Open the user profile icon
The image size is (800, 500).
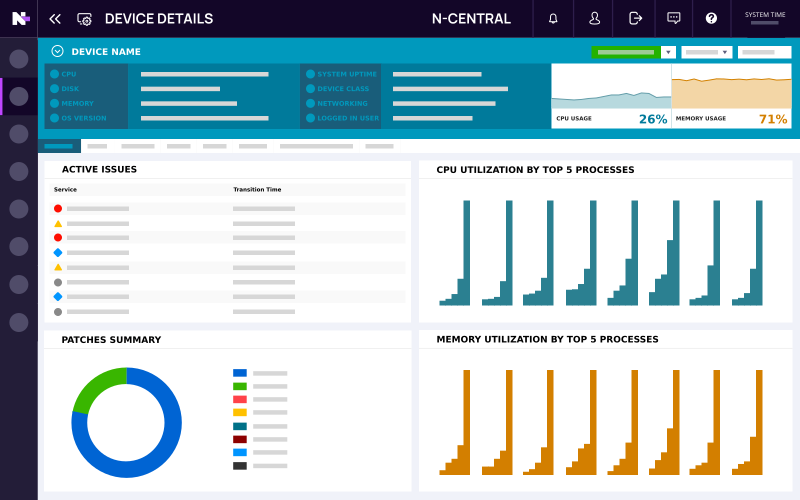click(594, 18)
